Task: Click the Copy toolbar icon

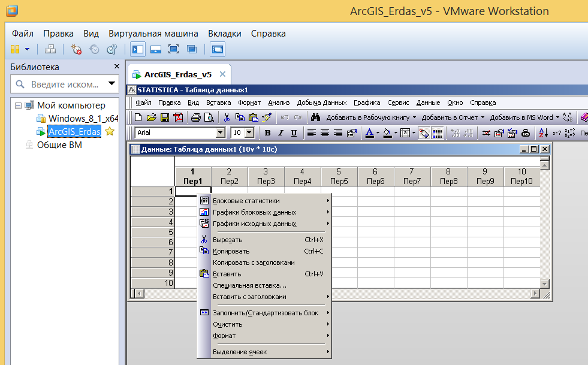Action: coord(240,117)
